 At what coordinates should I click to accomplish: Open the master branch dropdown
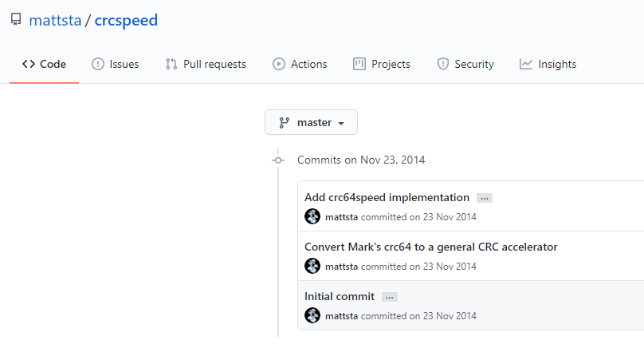point(311,123)
